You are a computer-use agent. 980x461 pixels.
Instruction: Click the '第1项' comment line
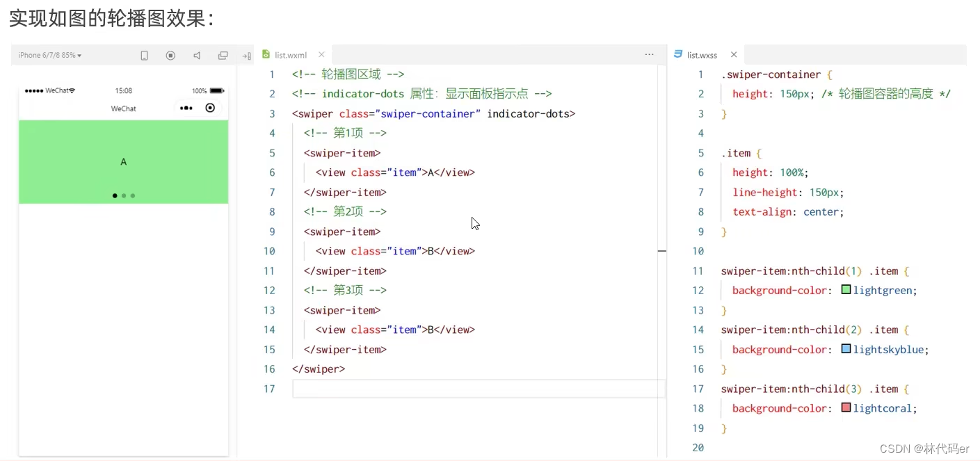[x=345, y=133]
